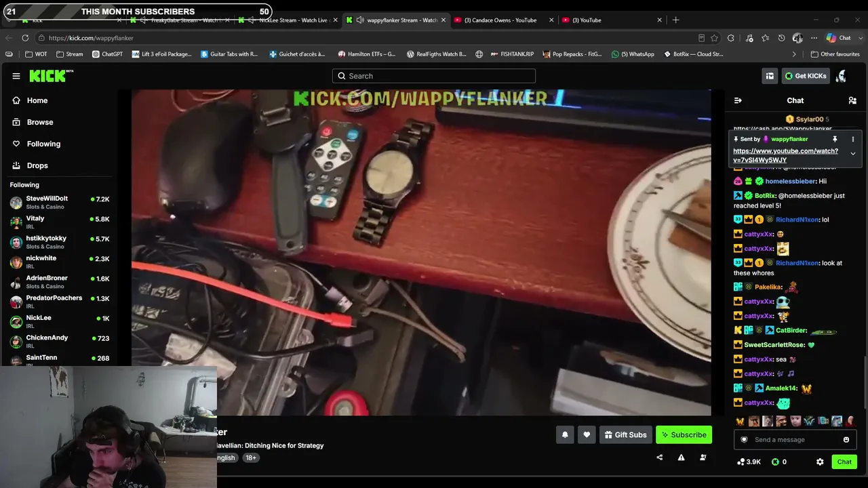Click the Gift Subs button
The height and width of the screenshot is (488, 868).
(625, 435)
